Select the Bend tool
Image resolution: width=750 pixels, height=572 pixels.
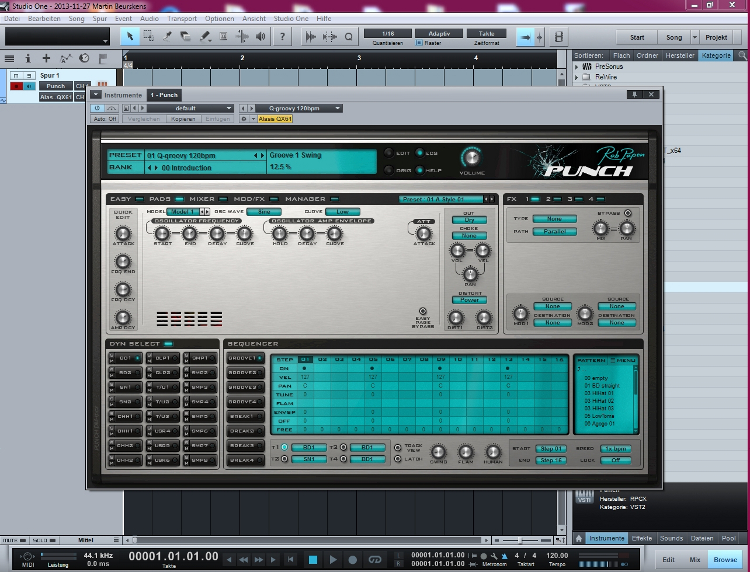(x=242, y=36)
